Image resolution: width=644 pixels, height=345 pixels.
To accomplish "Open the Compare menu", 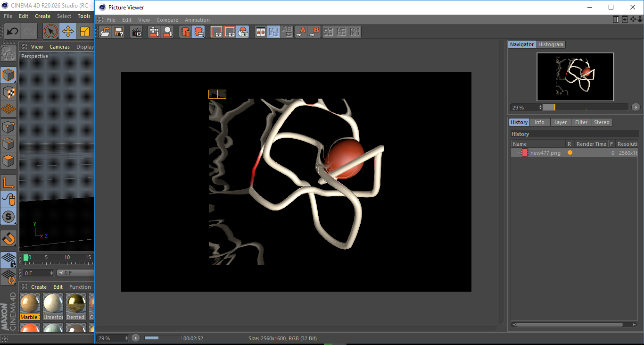I will (x=167, y=20).
